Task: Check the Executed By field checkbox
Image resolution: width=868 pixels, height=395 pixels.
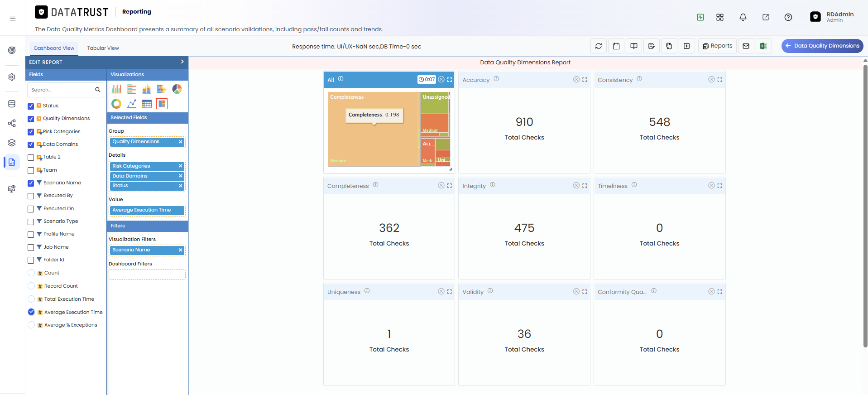Action: pyautogui.click(x=31, y=196)
